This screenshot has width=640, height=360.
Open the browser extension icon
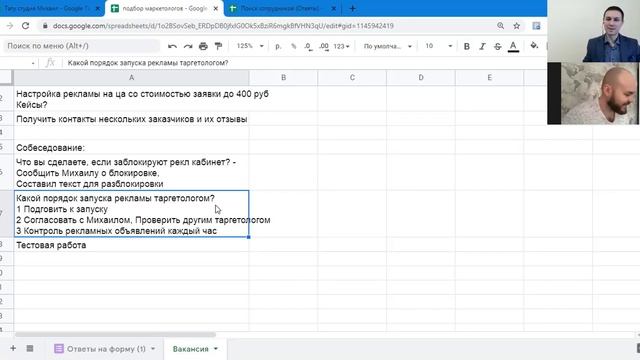point(536,26)
